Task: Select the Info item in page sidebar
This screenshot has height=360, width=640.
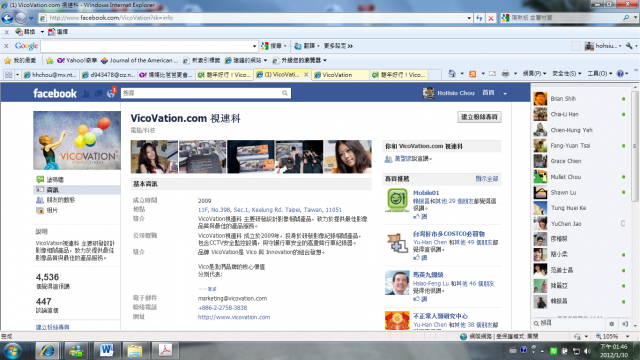Action: tap(77, 190)
